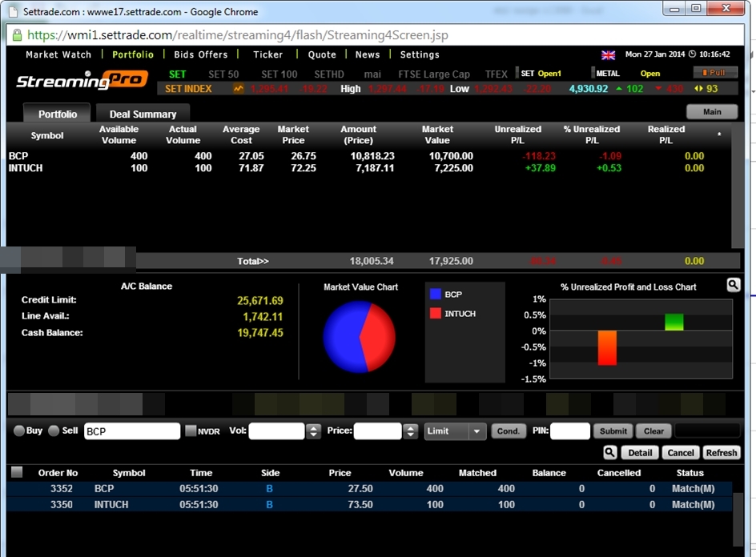
Task: Select the SET 100 index tab
Action: click(279, 74)
